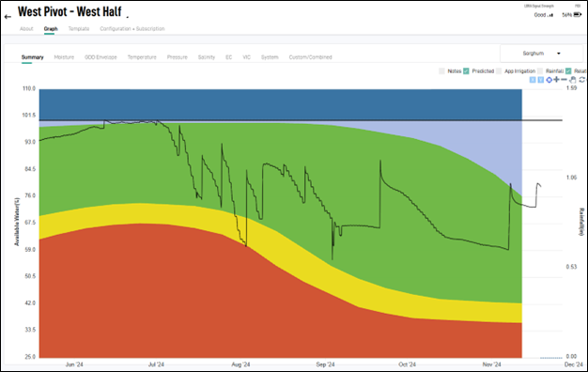Zoom in with the plus chart icon
Viewport: 588px width, 372px height.
click(x=556, y=80)
